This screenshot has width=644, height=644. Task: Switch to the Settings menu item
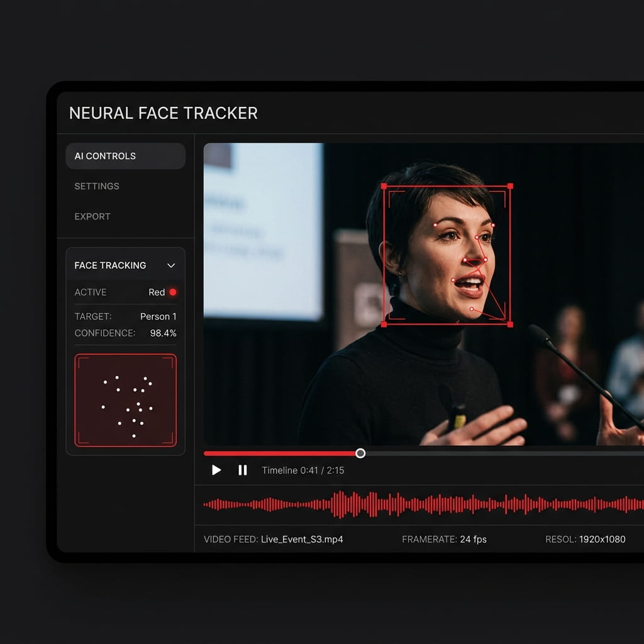(97, 186)
